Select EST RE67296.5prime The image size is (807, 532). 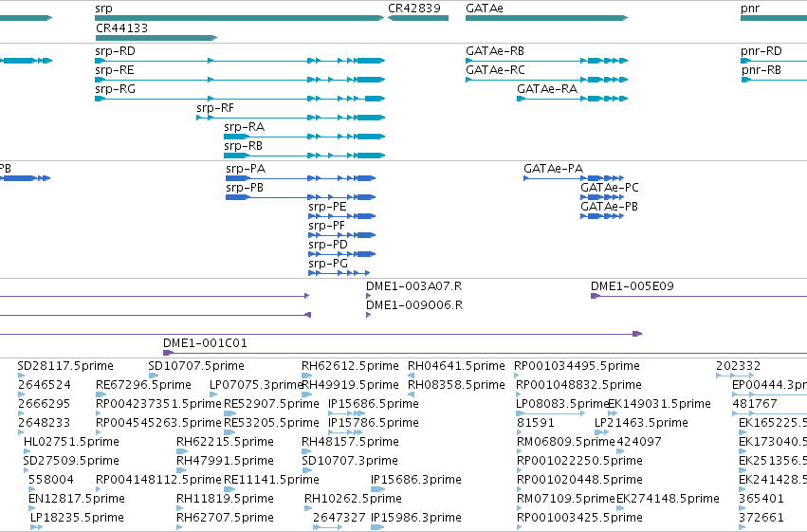pyautogui.click(x=101, y=394)
